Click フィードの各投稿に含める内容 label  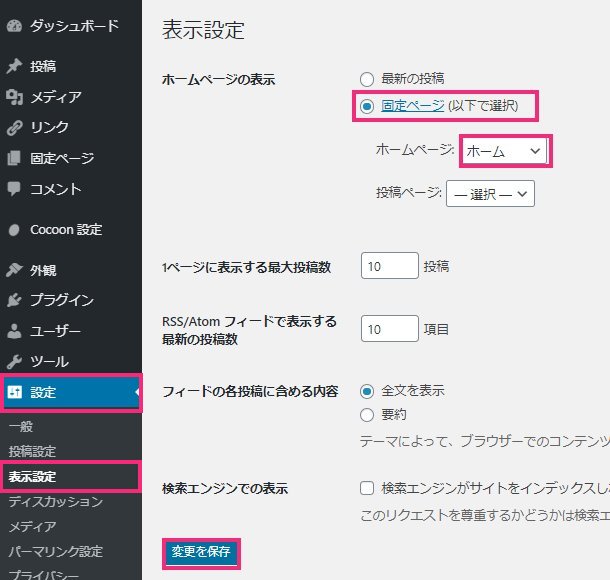[250, 391]
